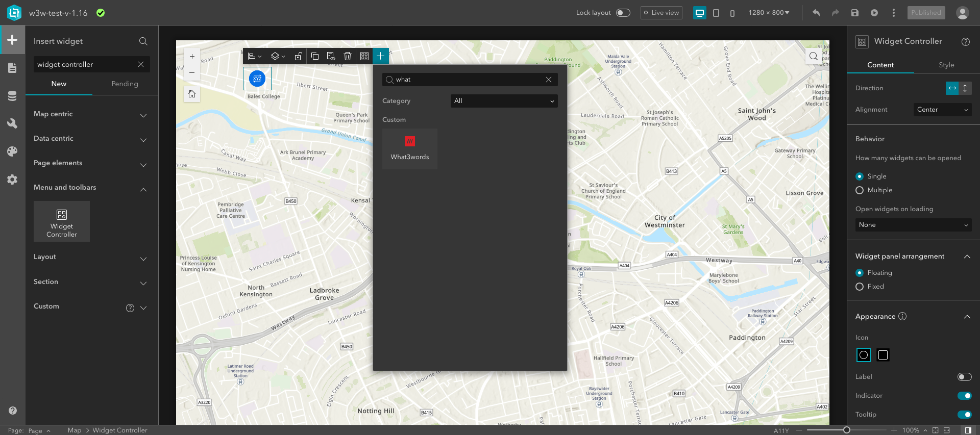Click the Undo arrow icon
This screenshot has width=980, height=435.
pyautogui.click(x=816, y=13)
